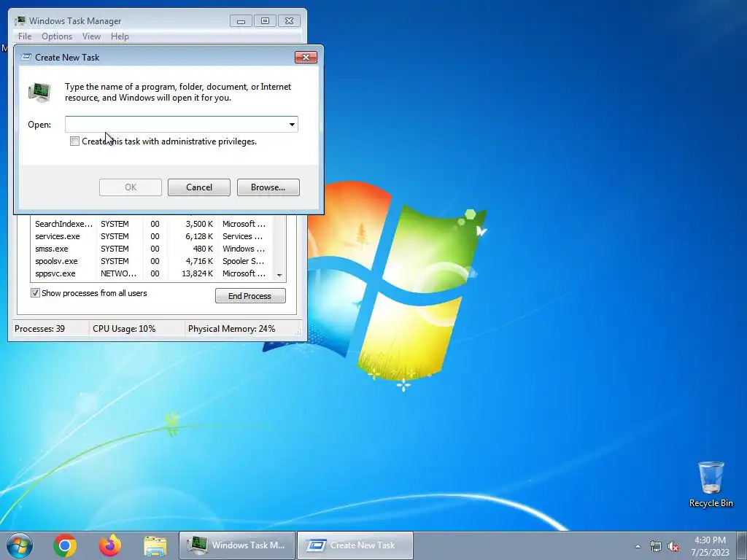Click the 13,824 K memory value
The width and height of the screenshot is (747, 560).
[x=197, y=273]
